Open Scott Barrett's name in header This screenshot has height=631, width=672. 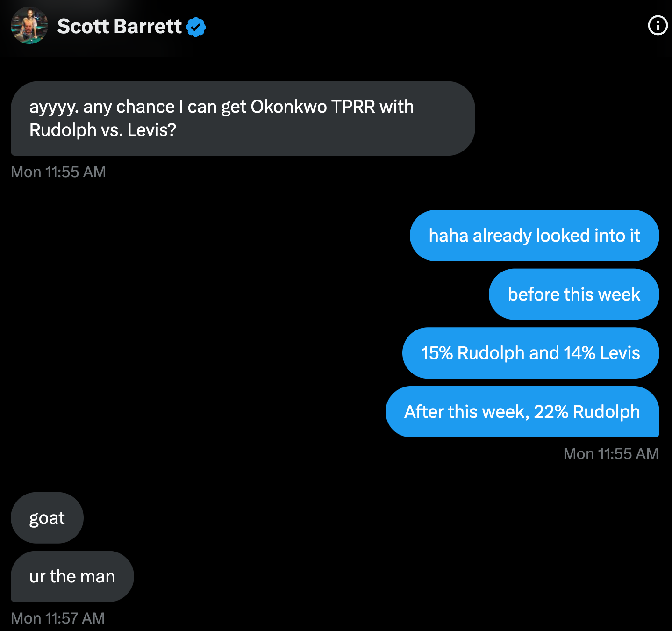(x=119, y=26)
